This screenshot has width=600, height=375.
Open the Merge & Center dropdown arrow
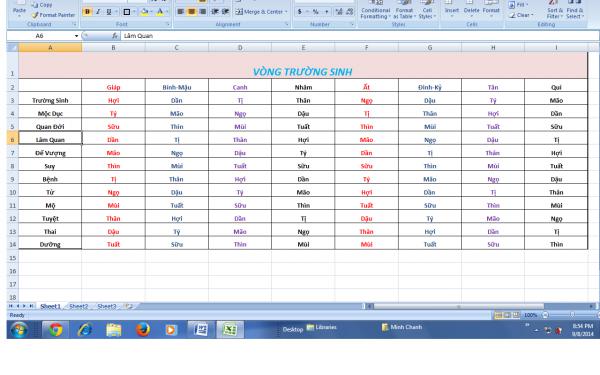click(286, 12)
